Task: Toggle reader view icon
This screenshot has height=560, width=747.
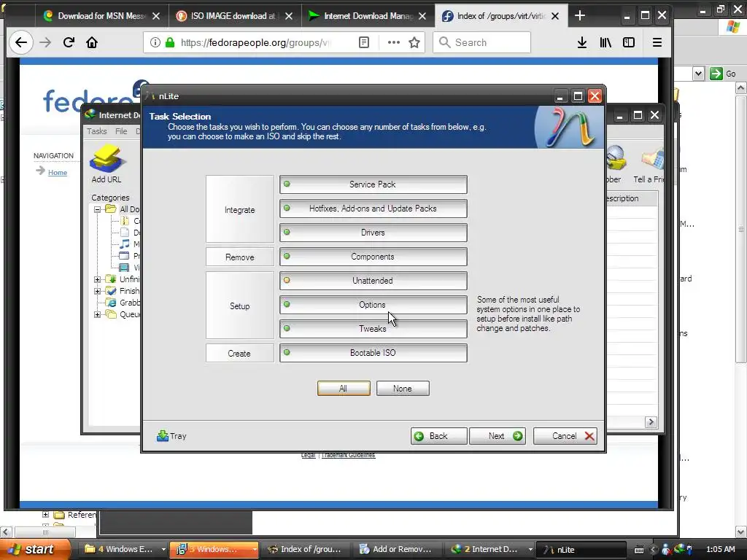Action: 364,42
